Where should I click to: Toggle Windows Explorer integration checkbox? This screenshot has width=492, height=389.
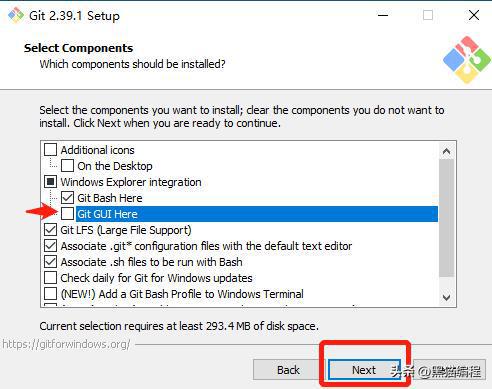pos(50,182)
